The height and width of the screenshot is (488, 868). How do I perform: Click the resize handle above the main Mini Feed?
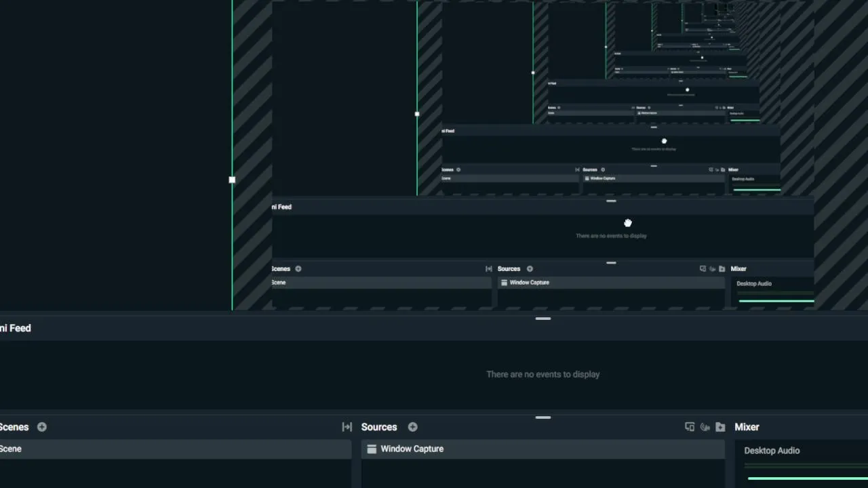pos(543,319)
